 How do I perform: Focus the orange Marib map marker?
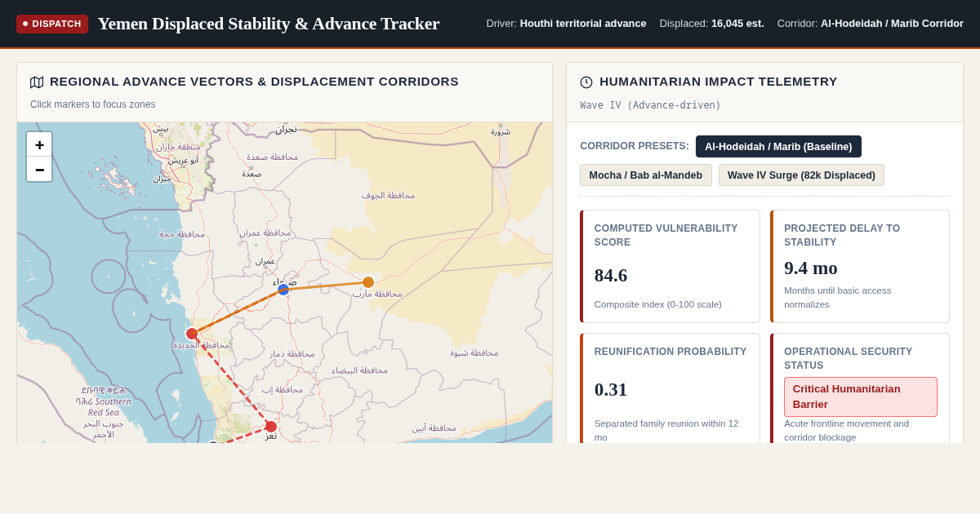point(368,282)
